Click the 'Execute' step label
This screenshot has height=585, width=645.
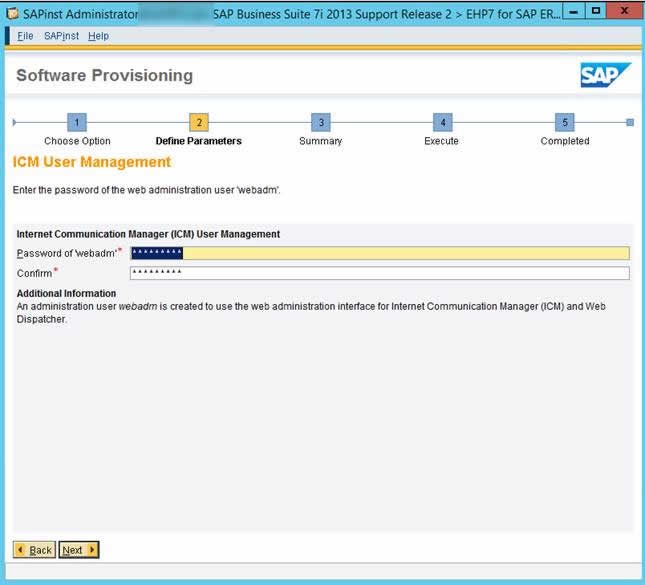point(441,141)
